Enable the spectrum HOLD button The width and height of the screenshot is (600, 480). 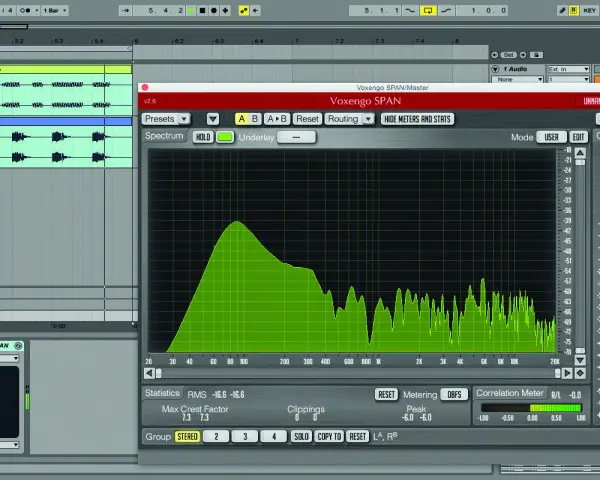[x=203, y=137]
